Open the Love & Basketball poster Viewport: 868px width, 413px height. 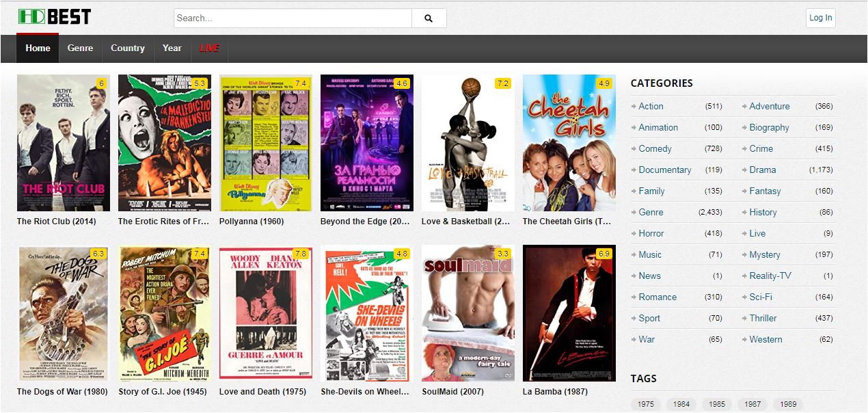pyautogui.click(x=467, y=143)
